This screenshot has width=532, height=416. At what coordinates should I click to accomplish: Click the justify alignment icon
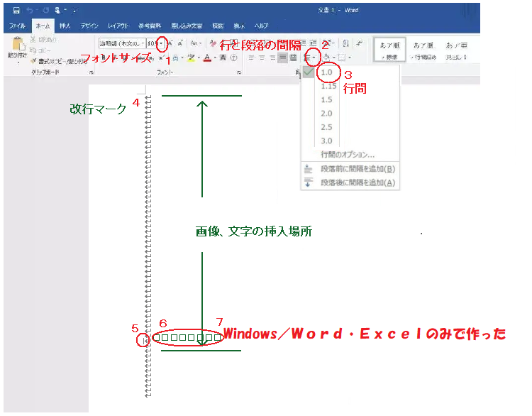coord(283,58)
